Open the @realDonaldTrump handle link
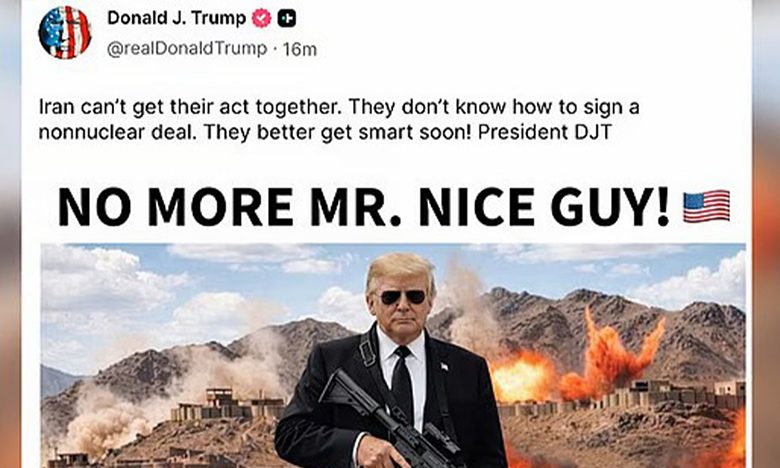 point(187,49)
